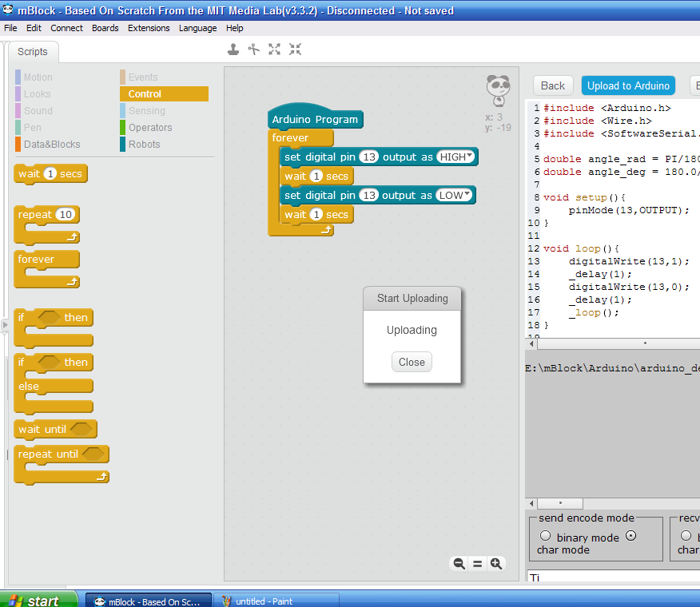Expand the collapsed left side panel handle
Viewport: 700px width, 607px height.
click(x=5, y=325)
